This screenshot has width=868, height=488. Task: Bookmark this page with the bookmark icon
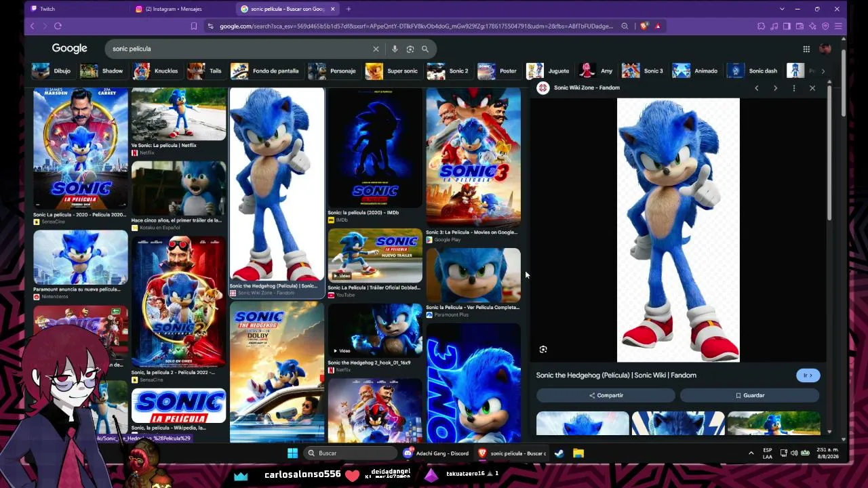(194, 26)
